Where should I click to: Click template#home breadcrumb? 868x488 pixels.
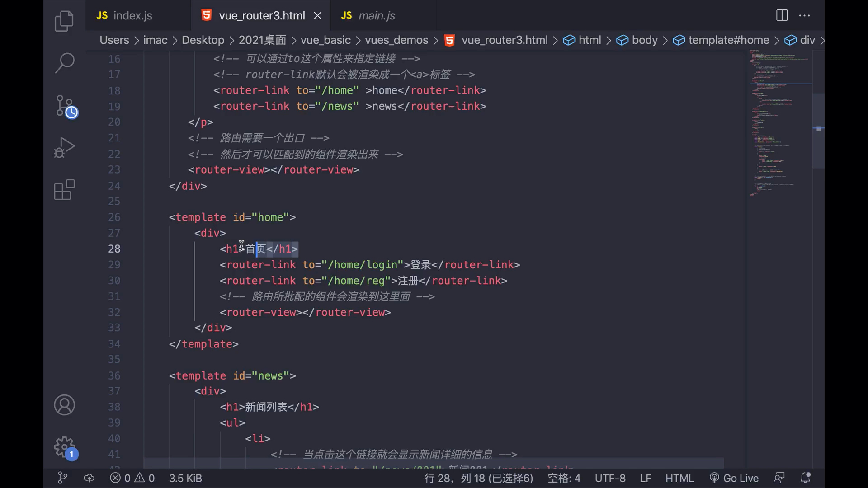tap(721, 40)
